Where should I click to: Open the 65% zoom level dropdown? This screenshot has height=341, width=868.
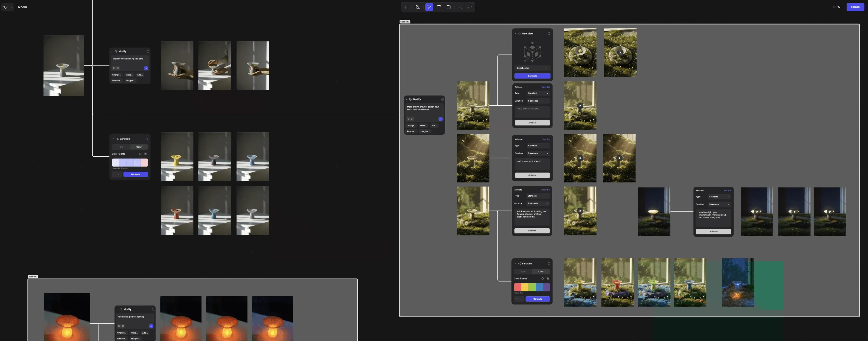(838, 7)
